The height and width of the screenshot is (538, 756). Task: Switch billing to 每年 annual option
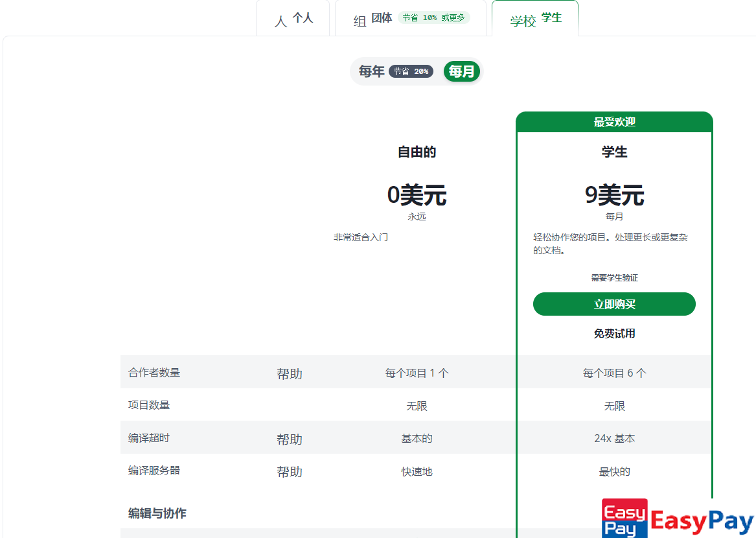pyautogui.click(x=372, y=71)
